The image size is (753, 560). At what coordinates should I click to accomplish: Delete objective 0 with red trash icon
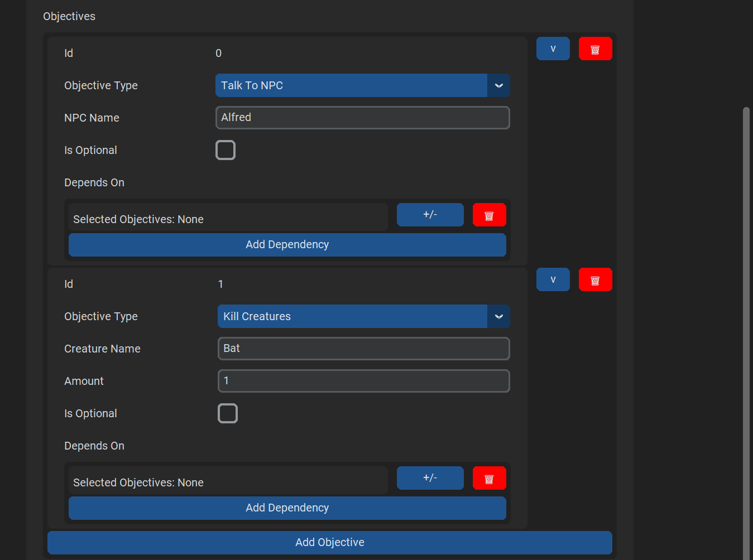[595, 49]
